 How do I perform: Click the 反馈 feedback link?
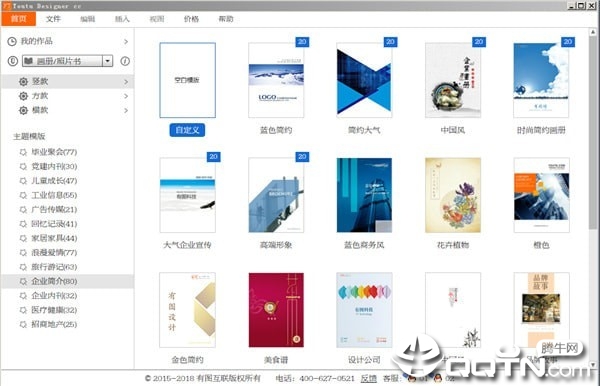[x=368, y=378]
